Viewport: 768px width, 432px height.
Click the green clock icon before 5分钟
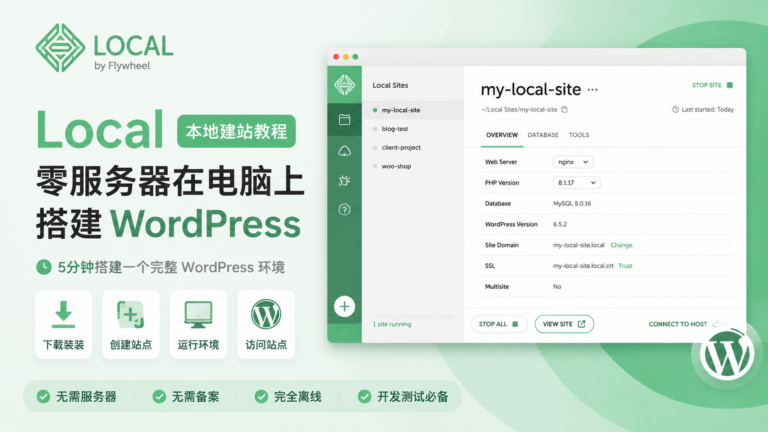44,267
